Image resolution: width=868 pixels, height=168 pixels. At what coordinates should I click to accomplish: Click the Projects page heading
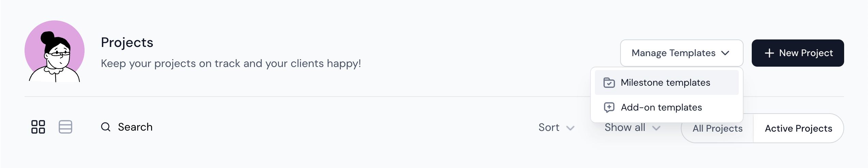click(x=127, y=43)
